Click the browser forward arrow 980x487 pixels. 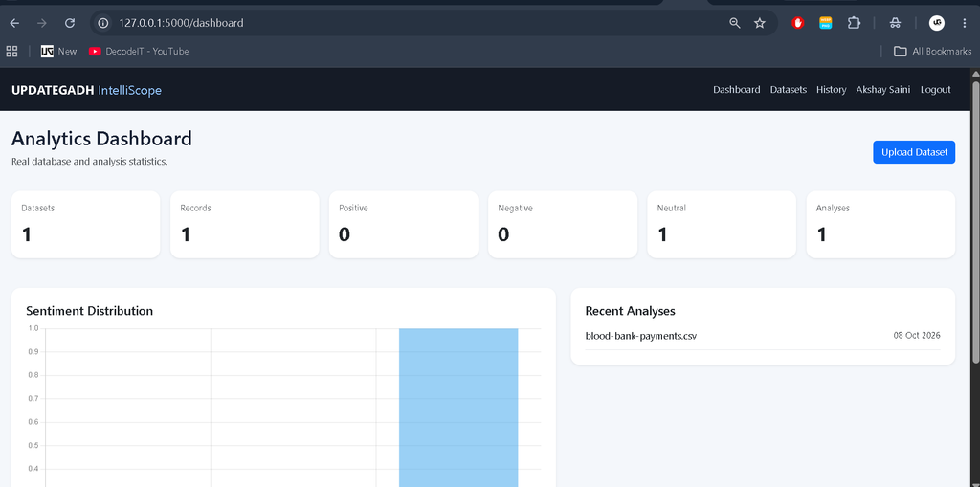pos(42,23)
